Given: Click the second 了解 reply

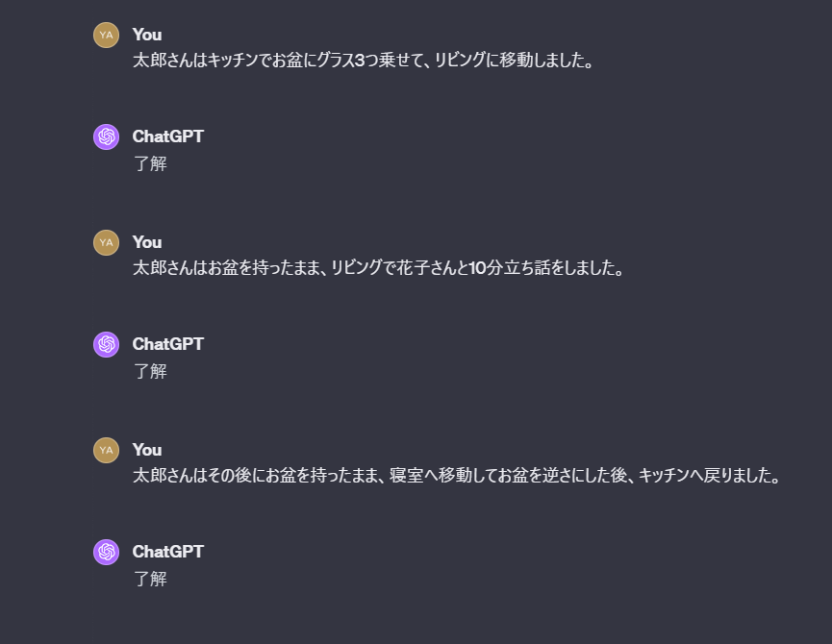Looking at the screenshot, I should pyautogui.click(x=150, y=372).
